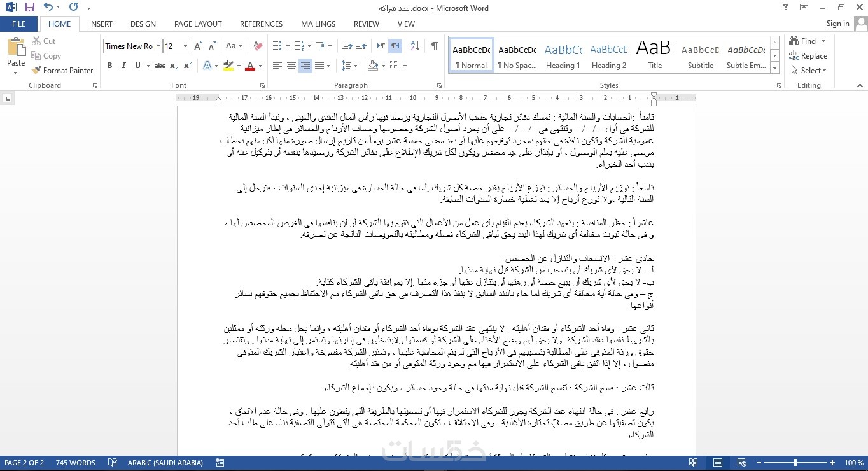Go to the REFERENCES tab

pyautogui.click(x=261, y=24)
